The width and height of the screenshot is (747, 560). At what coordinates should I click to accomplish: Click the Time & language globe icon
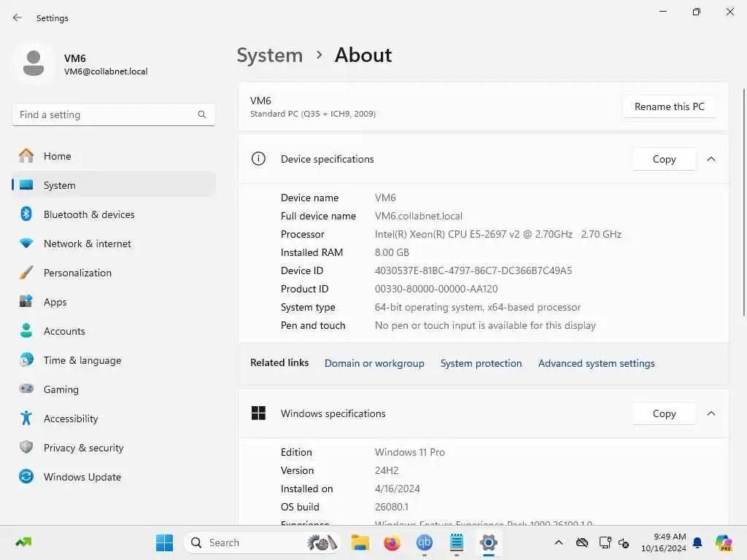pyautogui.click(x=26, y=360)
